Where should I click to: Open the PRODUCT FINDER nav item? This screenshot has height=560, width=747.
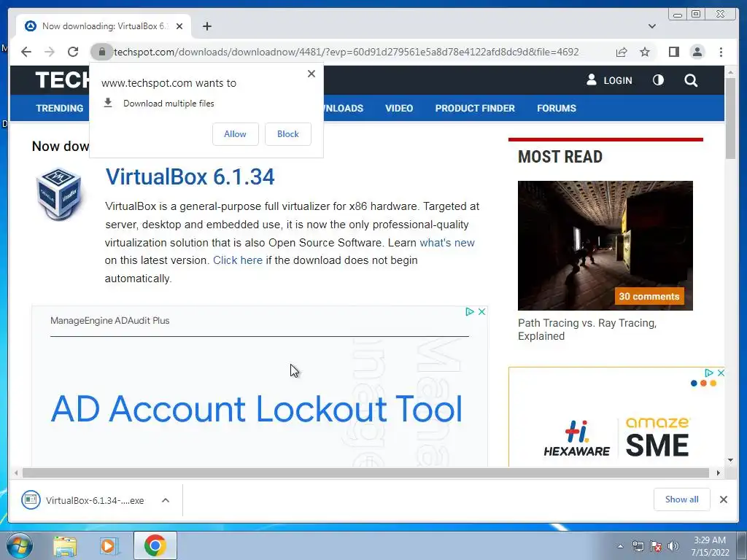(x=475, y=108)
